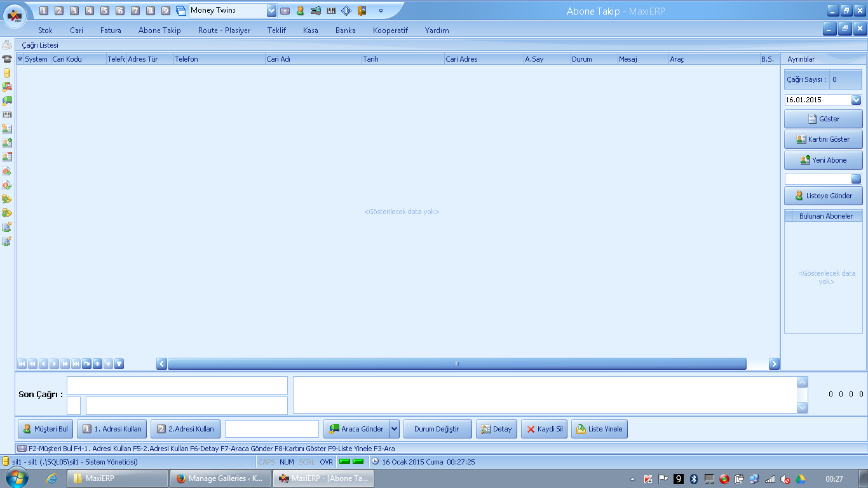
Task: Open the 16.01.2015 date picker dropdown
Action: (856, 100)
